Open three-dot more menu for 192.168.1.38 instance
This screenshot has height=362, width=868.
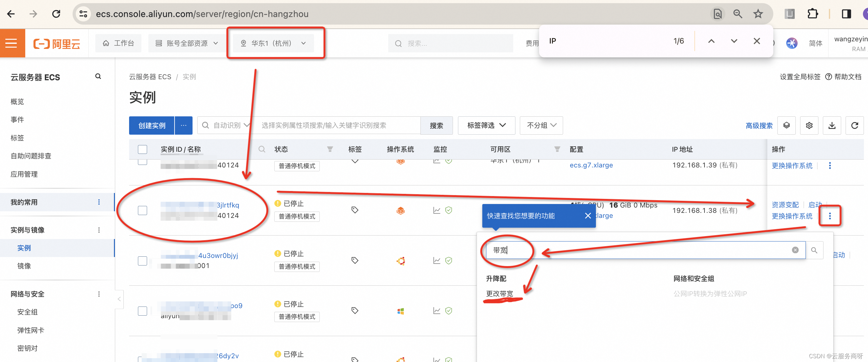pos(829,216)
